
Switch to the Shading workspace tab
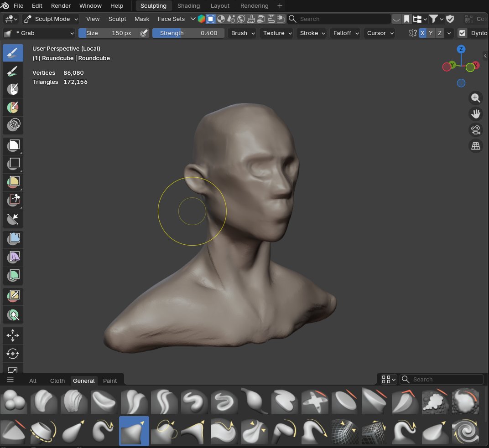(x=188, y=5)
